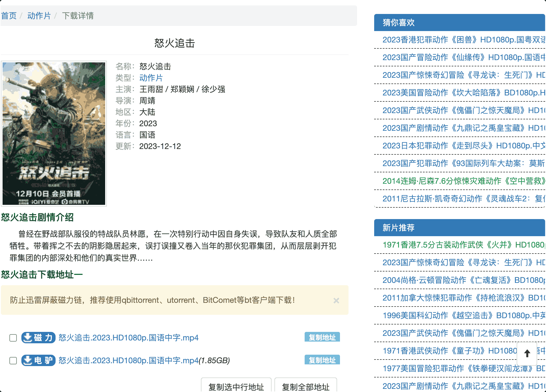This screenshot has width=546, height=392.
Task: Open 《傀儡门之惊天魔局》 in 猜你喜欢 list
Action: 464,110
